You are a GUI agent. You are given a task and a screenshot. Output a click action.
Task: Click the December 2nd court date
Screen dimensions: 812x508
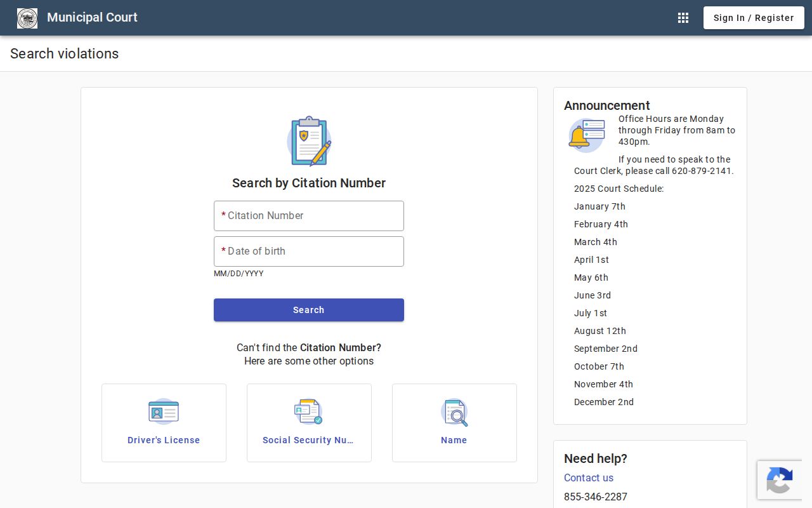[604, 402]
